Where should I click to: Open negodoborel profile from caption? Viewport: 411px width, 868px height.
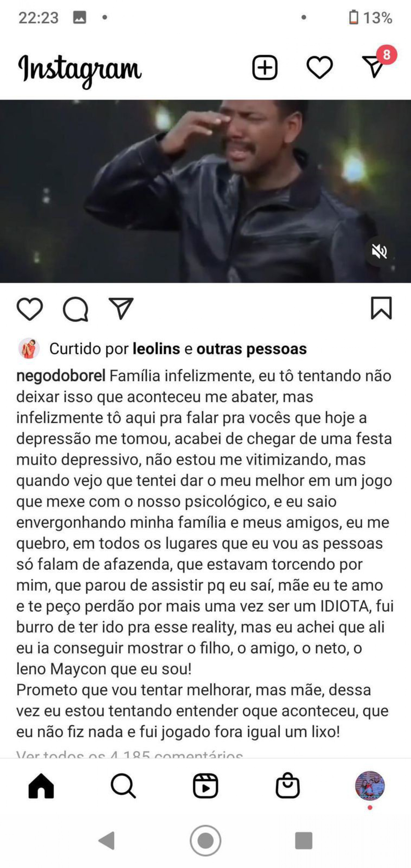click(x=61, y=376)
